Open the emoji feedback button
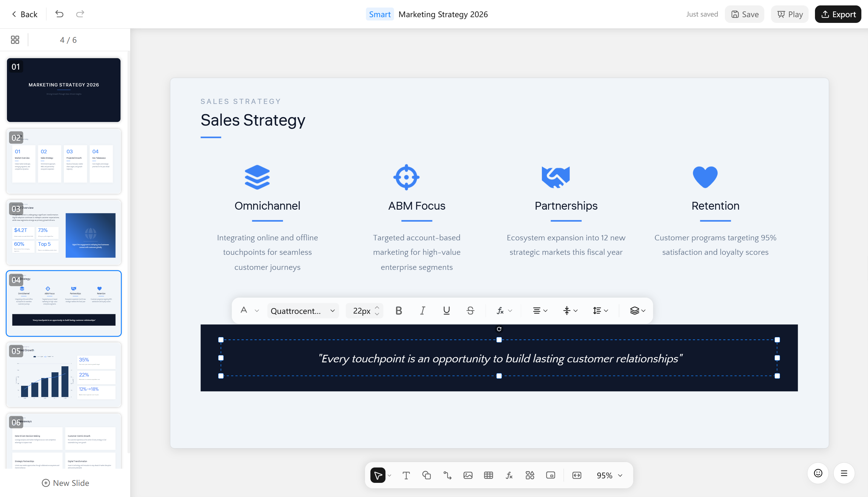 (818, 473)
